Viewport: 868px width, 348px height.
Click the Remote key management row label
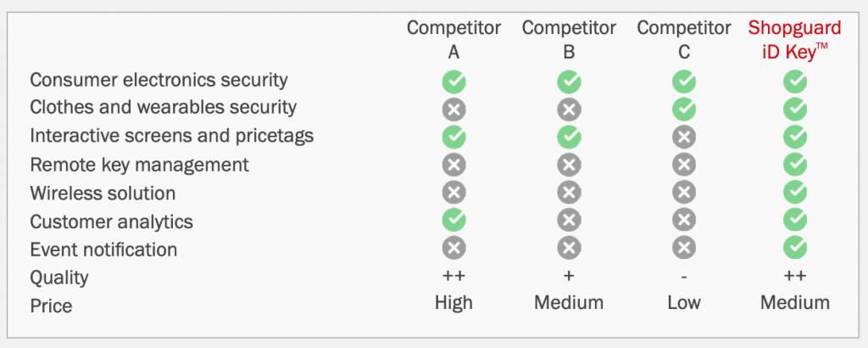(x=139, y=165)
